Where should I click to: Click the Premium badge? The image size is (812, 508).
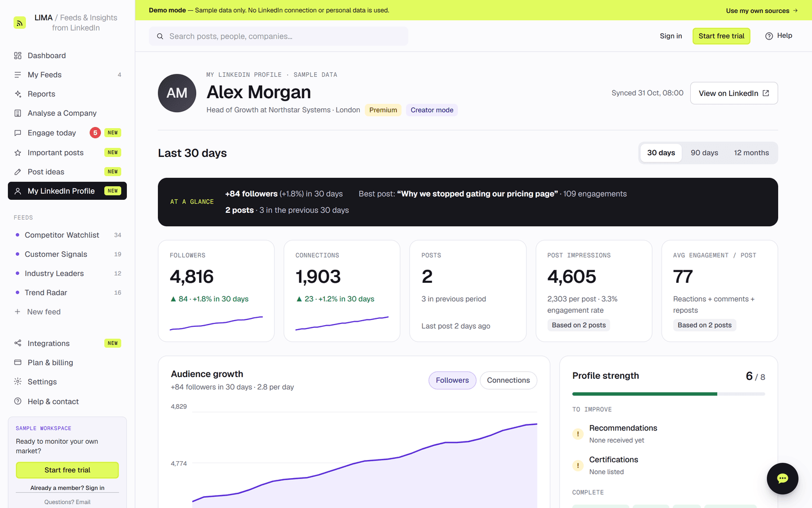point(383,110)
